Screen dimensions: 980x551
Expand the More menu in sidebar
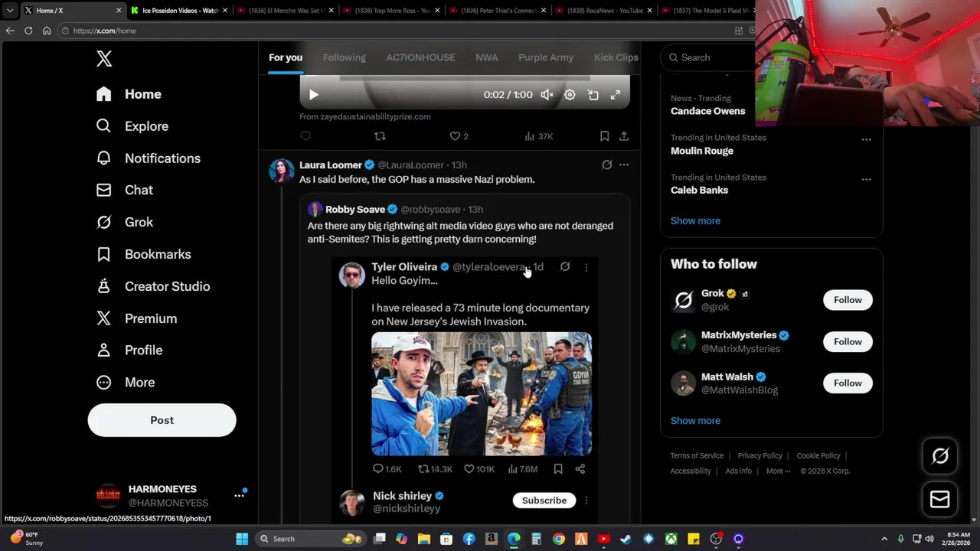(125, 382)
